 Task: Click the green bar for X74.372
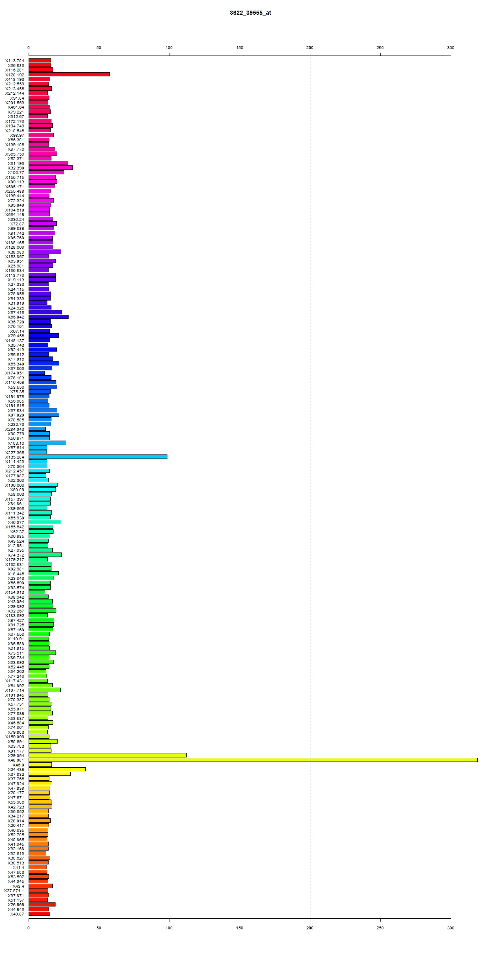tap(45, 555)
